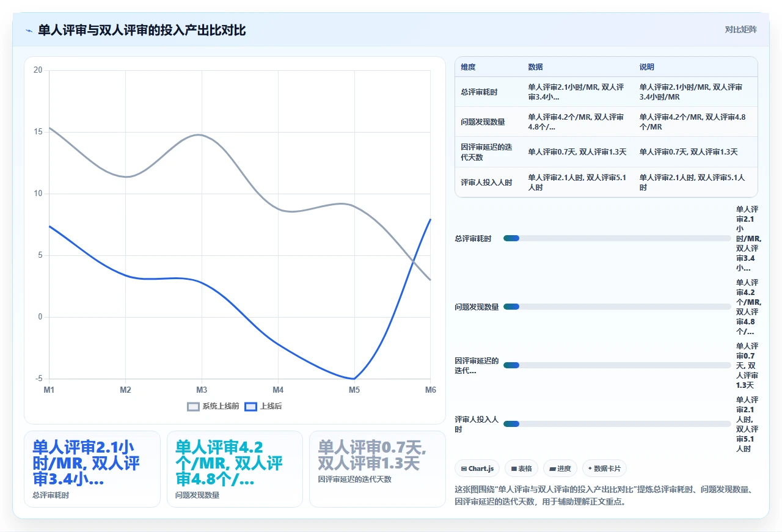Click the 问题发现数量 progress bar
This screenshot has width=782, height=532.
pos(617,307)
